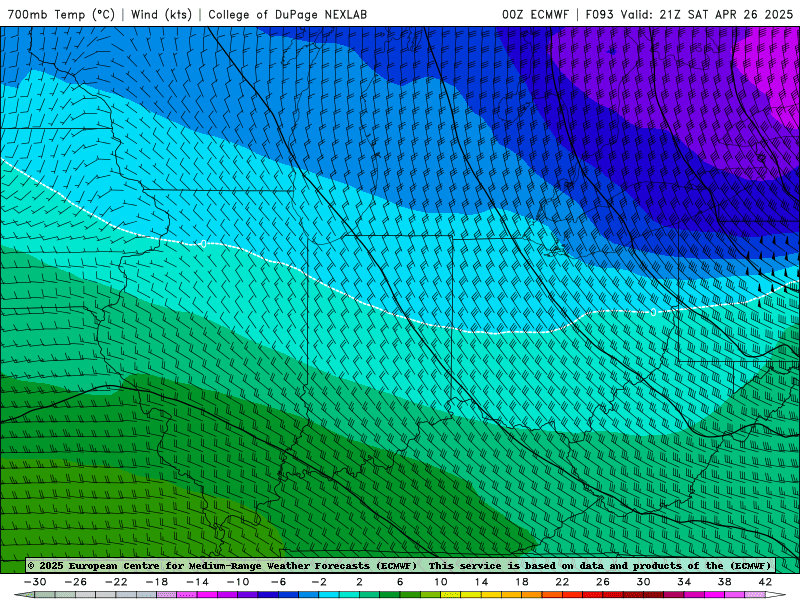Screen dimensions: 800x600
Task: Click the 14 legend value
Action: [481, 582]
